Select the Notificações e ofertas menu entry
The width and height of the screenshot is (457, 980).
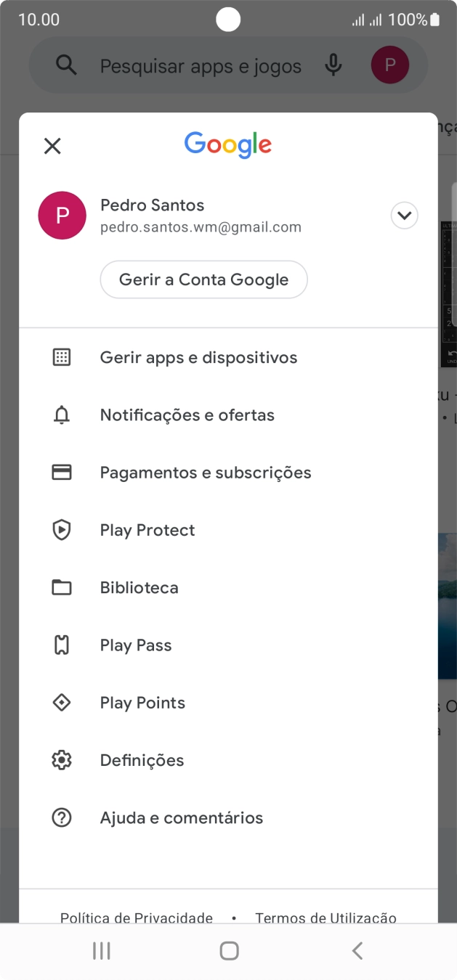click(x=186, y=415)
